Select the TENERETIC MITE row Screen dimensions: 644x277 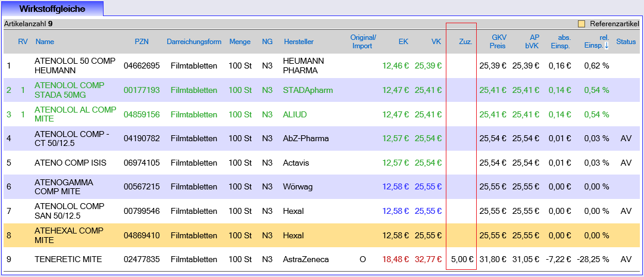[x=68, y=259]
